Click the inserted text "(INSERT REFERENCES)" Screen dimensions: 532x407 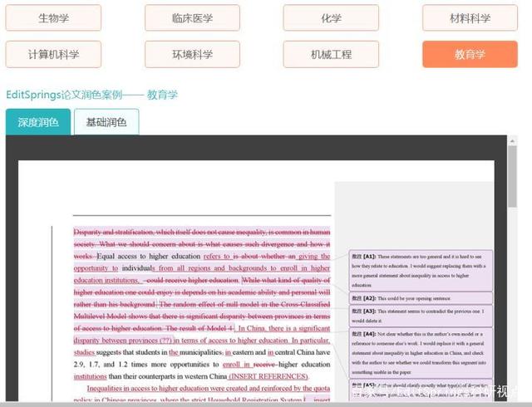[x=268, y=376]
